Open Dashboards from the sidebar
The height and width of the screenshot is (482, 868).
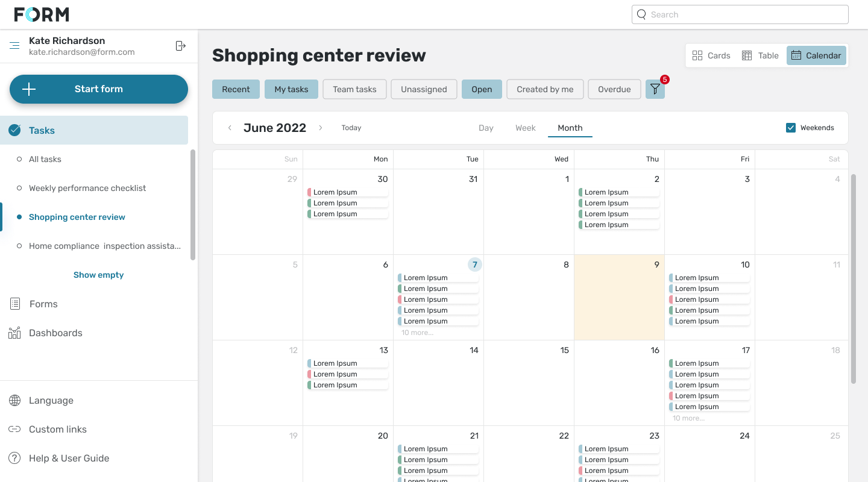coord(14,333)
